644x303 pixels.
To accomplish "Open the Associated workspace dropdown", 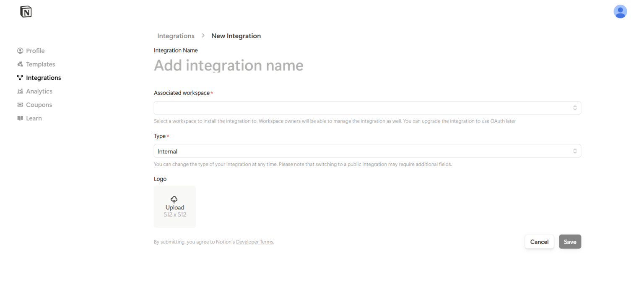I will [x=367, y=108].
